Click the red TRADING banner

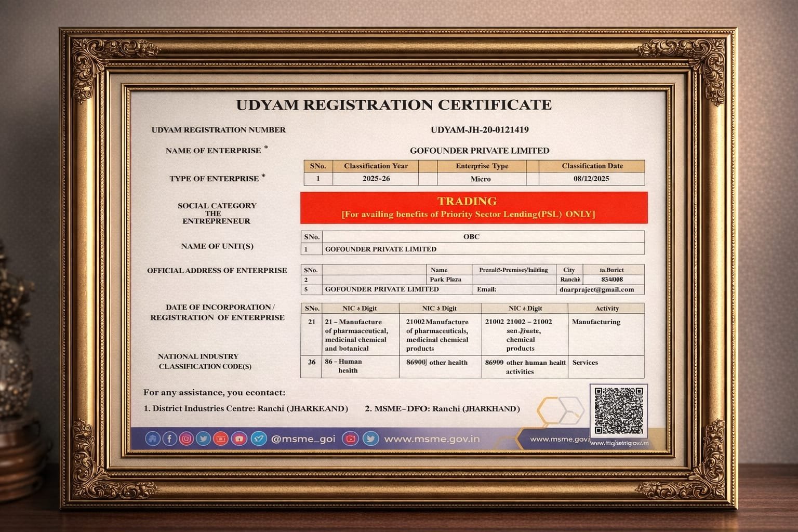coord(473,207)
